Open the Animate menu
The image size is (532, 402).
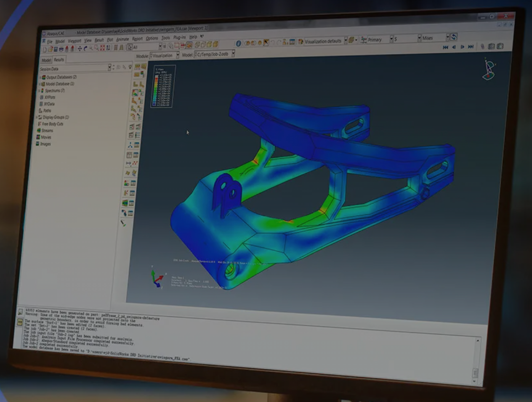pos(122,39)
